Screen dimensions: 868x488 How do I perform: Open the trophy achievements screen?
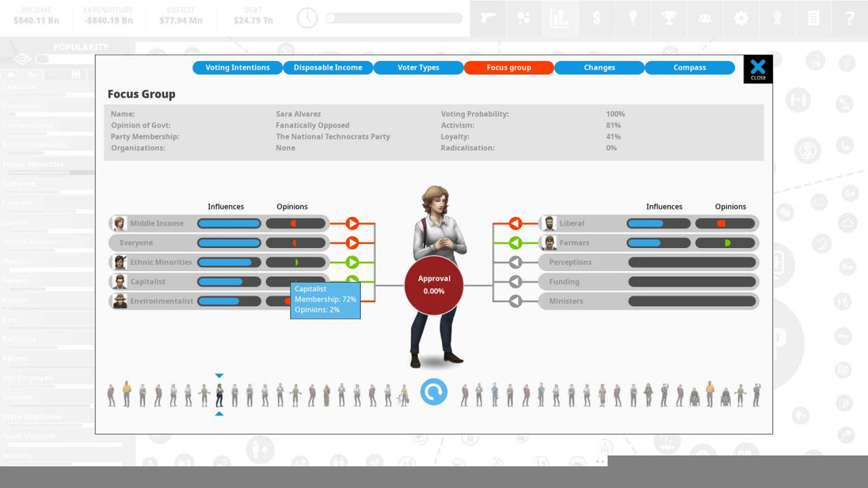pyautogui.click(x=669, y=18)
